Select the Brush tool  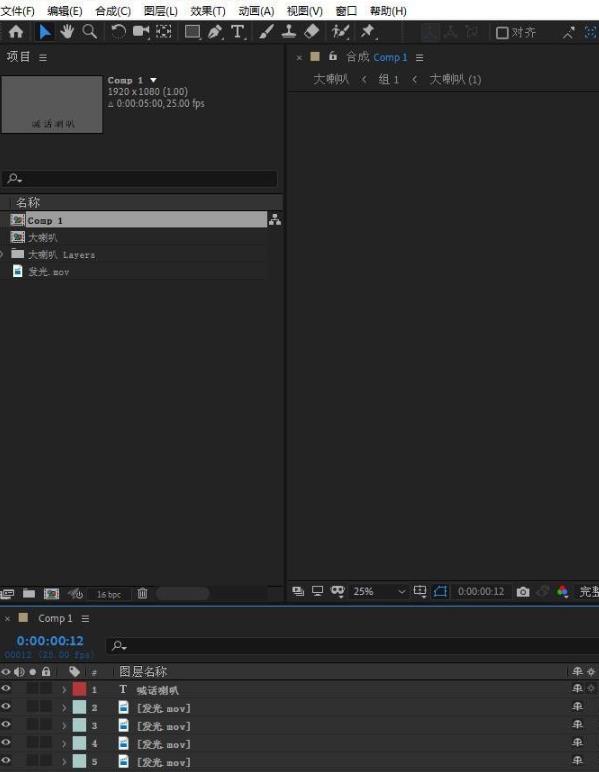pos(266,32)
